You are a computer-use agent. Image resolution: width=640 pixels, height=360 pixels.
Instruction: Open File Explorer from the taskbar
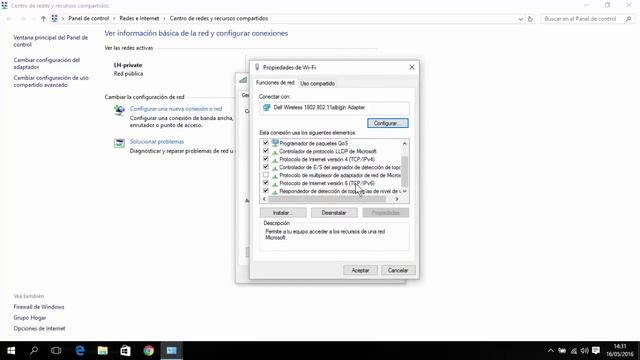coord(102,351)
